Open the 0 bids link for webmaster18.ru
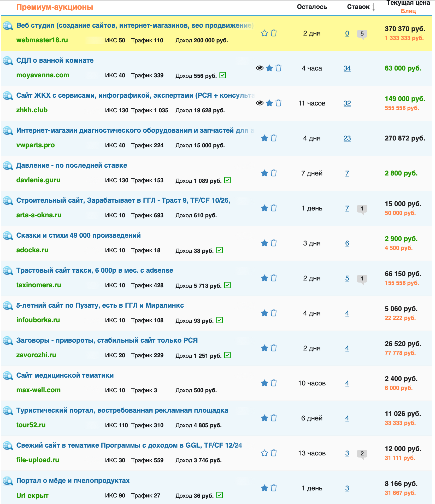Viewport: 435px width, 504px height. 347,33
